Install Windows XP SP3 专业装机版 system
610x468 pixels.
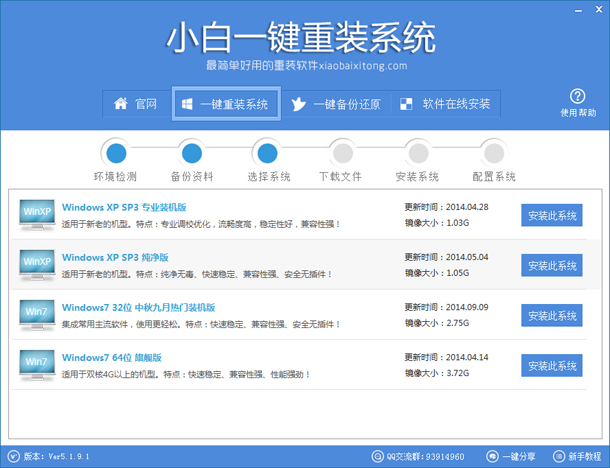point(551,215)
